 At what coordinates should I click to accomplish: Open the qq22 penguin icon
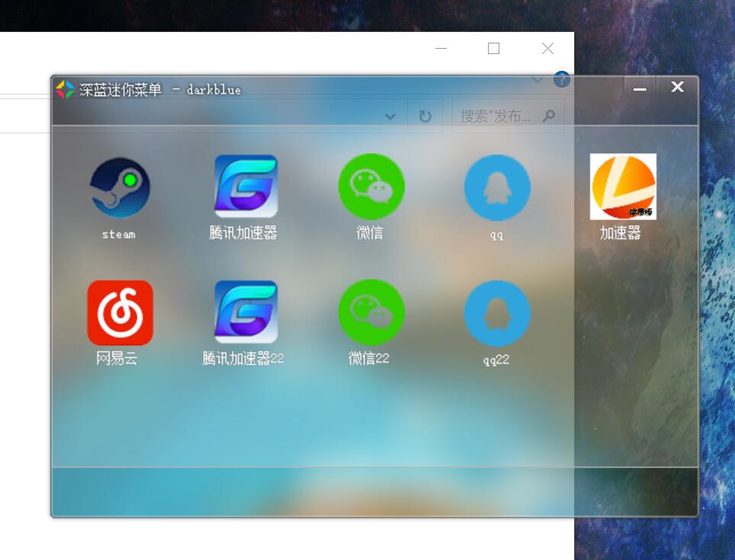pyautogui.click(x=497, y=313)
